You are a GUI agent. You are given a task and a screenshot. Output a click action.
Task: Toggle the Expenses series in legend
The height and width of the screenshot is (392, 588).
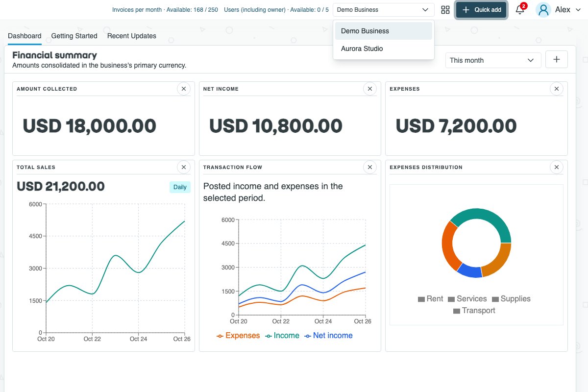pos(238,336)
